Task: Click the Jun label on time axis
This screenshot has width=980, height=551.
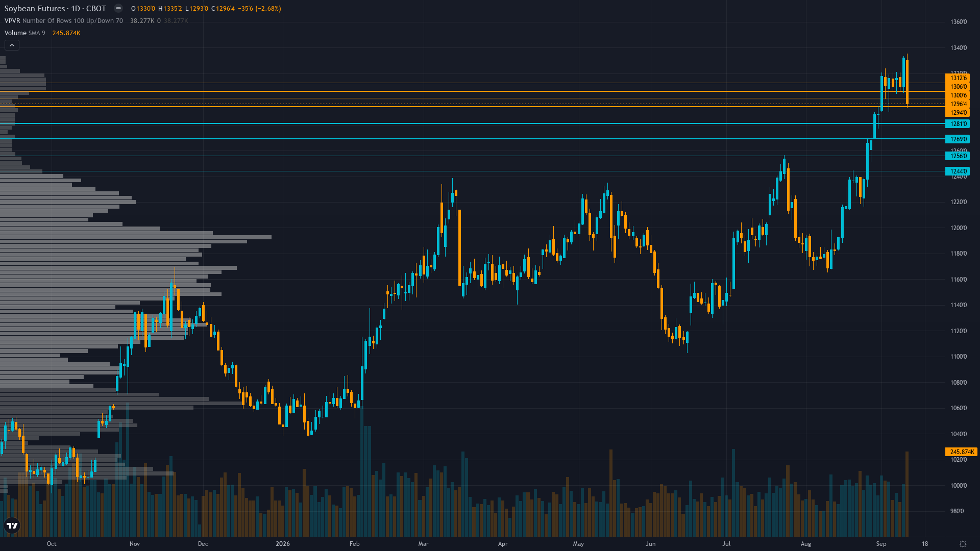Action: tap(651, 544)
